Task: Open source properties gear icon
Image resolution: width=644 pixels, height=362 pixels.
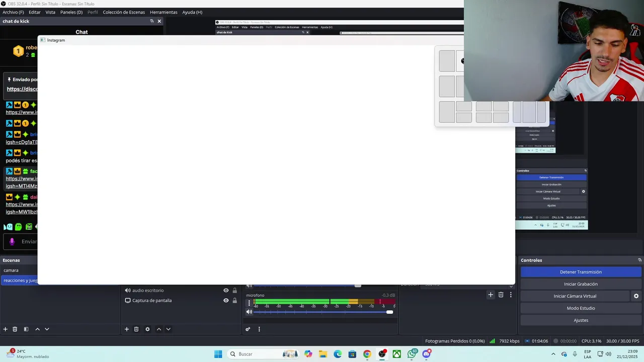Action: pyautogui.click(x=147, y=329)
